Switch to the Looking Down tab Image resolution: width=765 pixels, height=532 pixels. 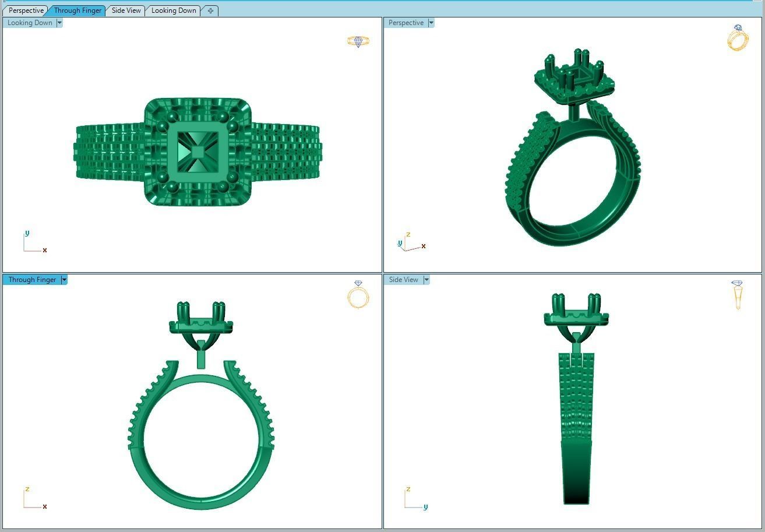click(174, 10)
